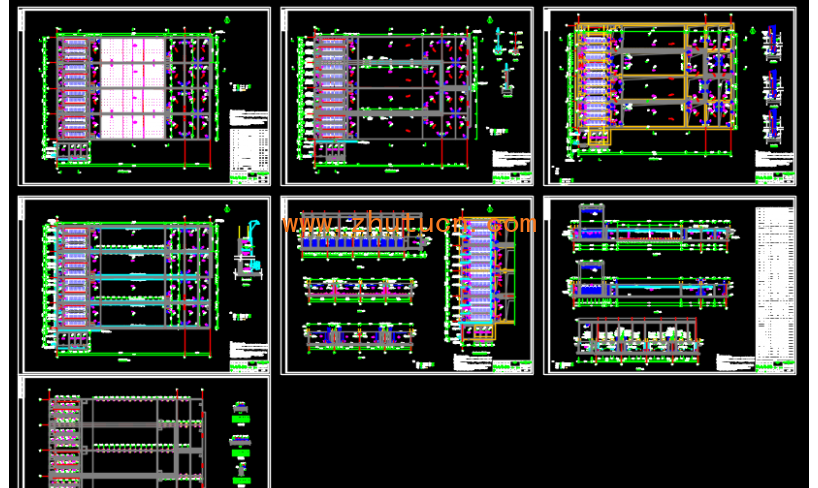Click the topmost green detail on the bottom-left sheet
Screen dimensions: 818x488
pos(240,408)
